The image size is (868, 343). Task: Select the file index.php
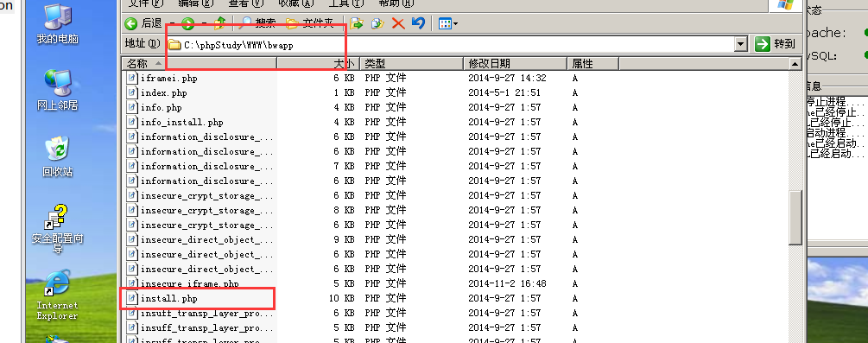coord(164,92)
